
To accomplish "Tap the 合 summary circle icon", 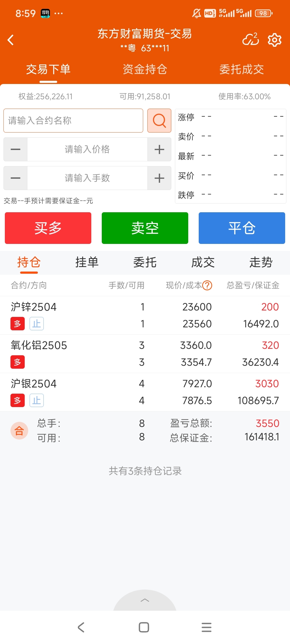I will coord(19,431).
